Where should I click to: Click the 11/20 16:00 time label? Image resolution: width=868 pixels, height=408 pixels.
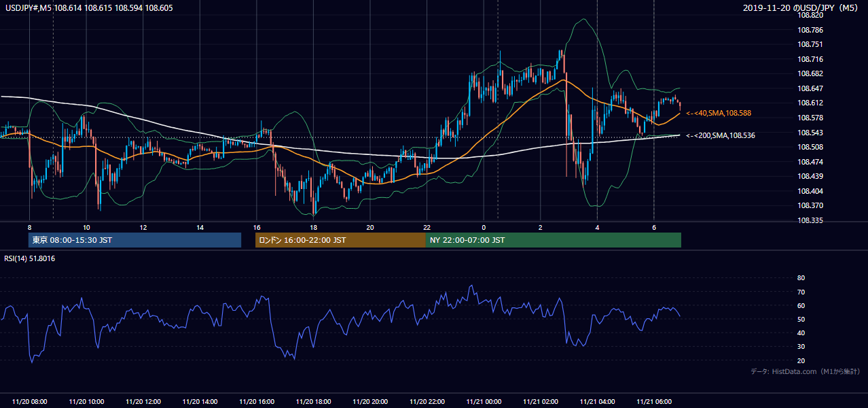click(257, 402)
